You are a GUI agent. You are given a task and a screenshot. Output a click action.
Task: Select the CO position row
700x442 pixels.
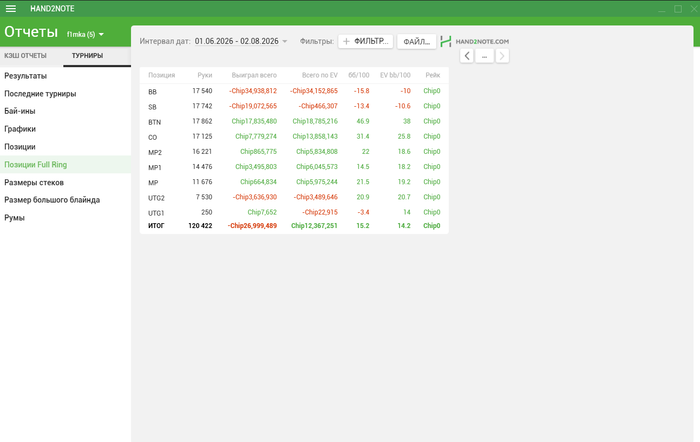coord(294,137)
